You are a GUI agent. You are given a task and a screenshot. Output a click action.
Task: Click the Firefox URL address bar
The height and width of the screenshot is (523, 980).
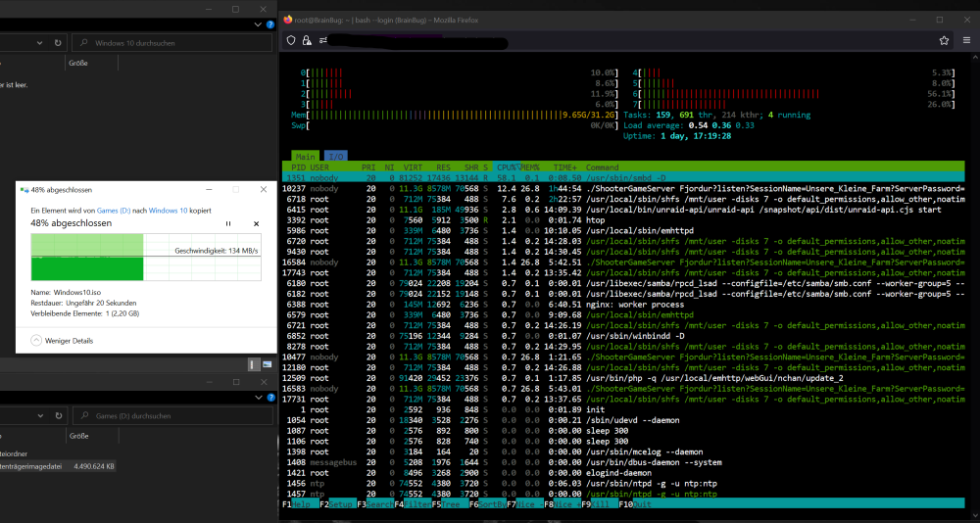[612, 40]
